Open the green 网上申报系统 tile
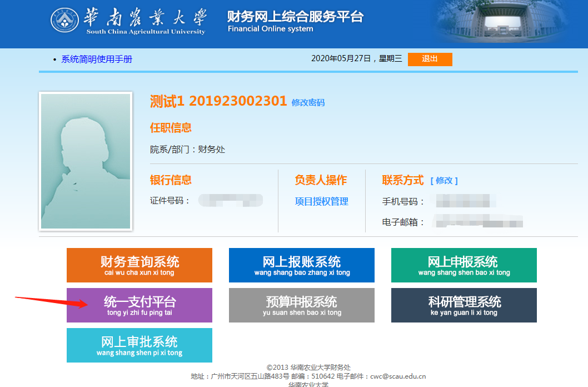Screen dimensions: 588x387 (x=464, y=265)
